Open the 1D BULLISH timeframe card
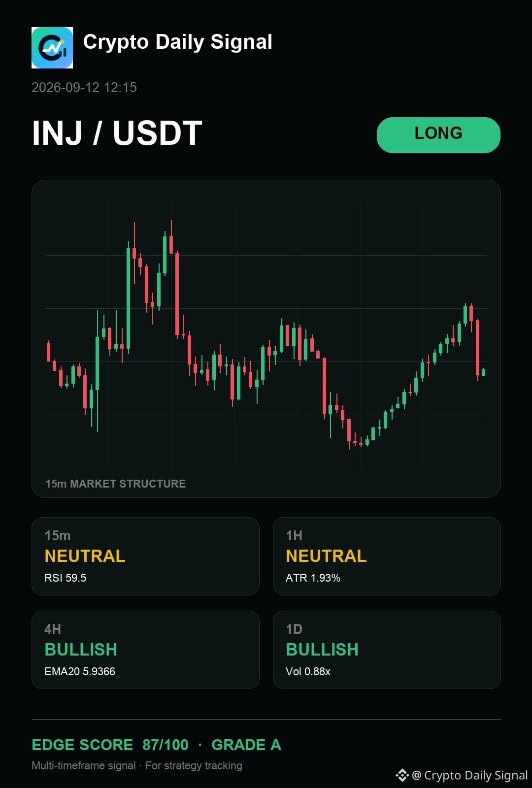Image resolution: width=532 pixels, height=788 pixels. point(387,650)
